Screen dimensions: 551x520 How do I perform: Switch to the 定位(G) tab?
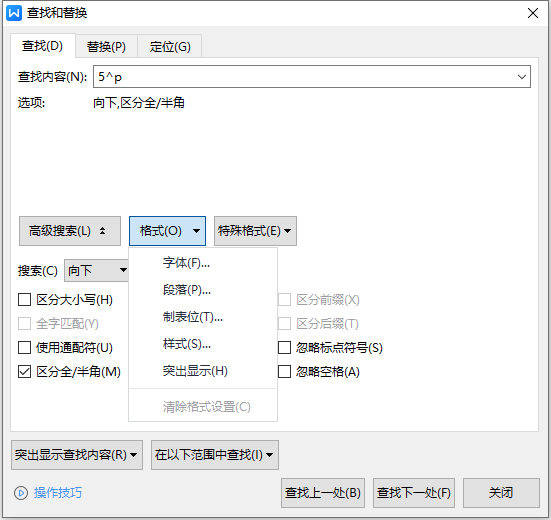[x=170, y=46]
